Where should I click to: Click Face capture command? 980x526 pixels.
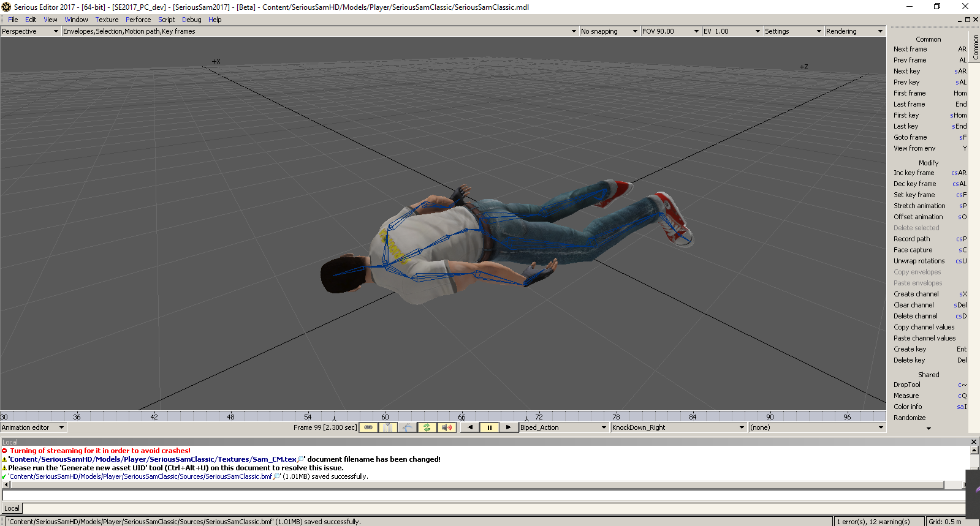point(930,250)
